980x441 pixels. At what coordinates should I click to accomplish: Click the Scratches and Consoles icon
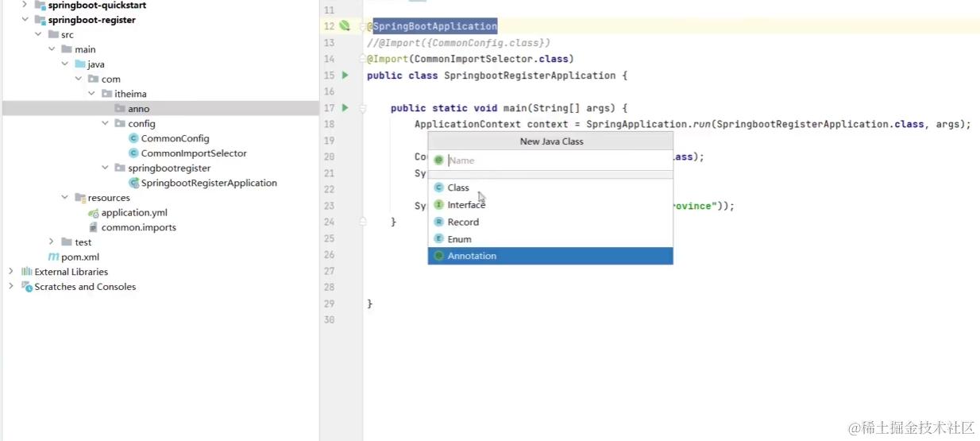tap(27, 287)
